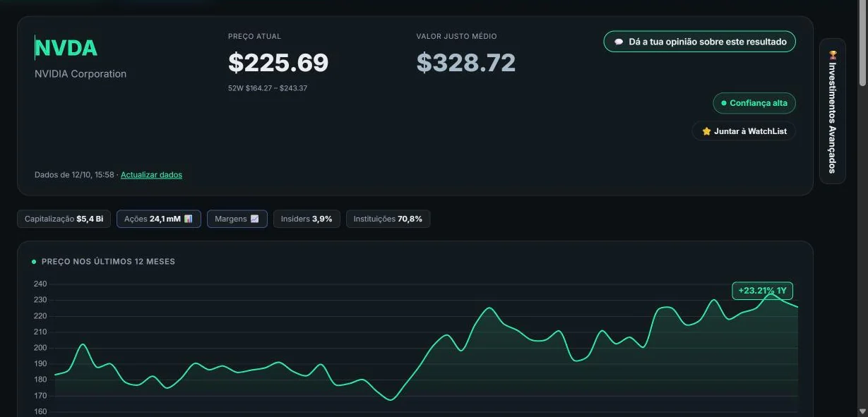Open the Investimentos Avançados side tab
868x417 pixels.
833,111
